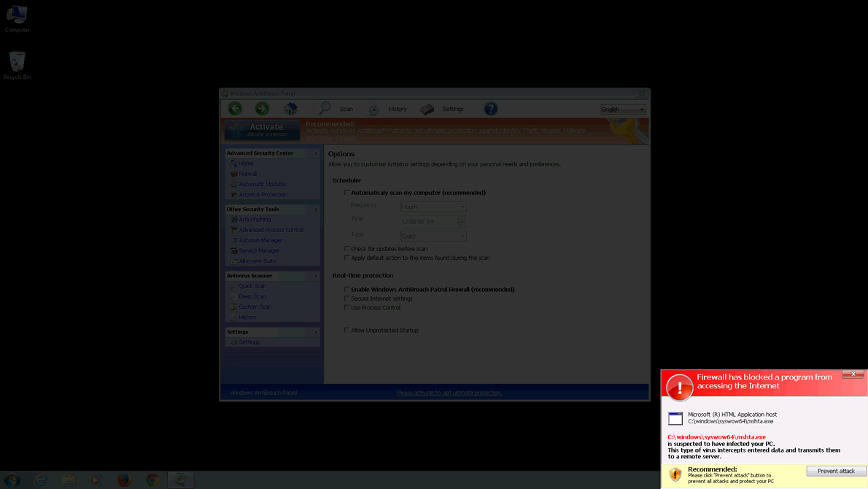Open the English language dropdown
The image size is (868, 489).
point(623,109)
